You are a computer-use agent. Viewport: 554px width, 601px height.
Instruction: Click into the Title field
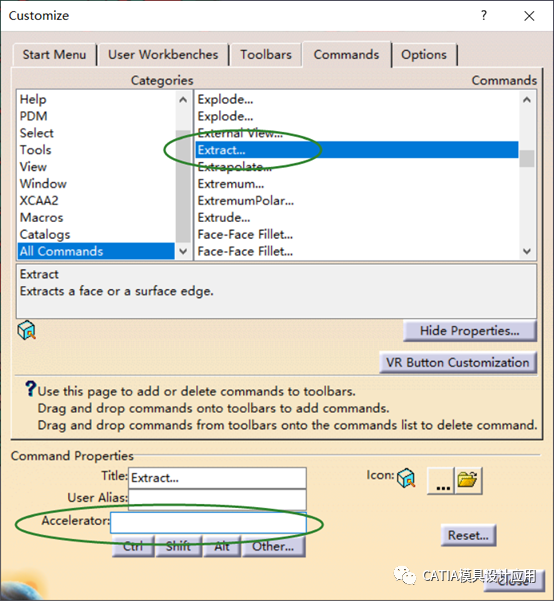click(217, 478)
